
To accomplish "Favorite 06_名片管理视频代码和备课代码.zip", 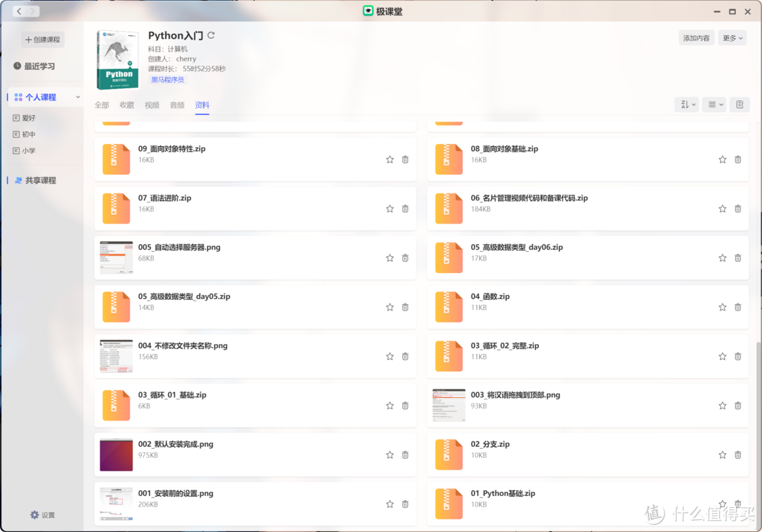I will (722, 209).
